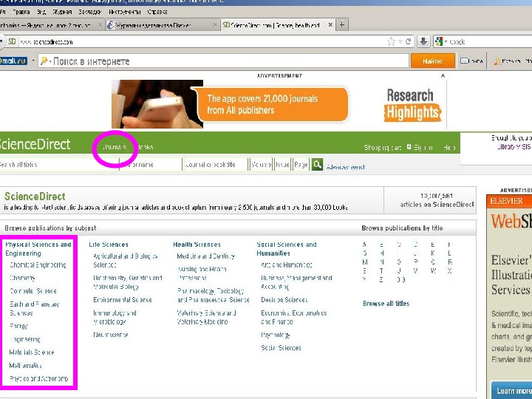Click the music note icon in toolbar
532x399 pixels.
[497, 61]
